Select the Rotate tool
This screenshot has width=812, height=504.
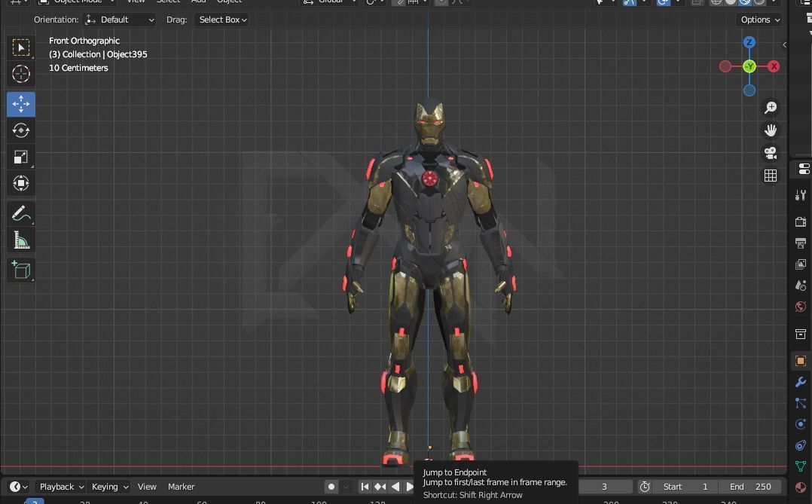point(21,130)
